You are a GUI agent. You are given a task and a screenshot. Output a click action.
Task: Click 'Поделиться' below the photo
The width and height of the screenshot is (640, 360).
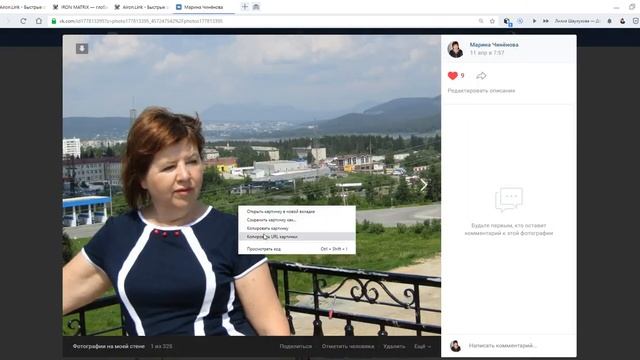click(296, 346)
